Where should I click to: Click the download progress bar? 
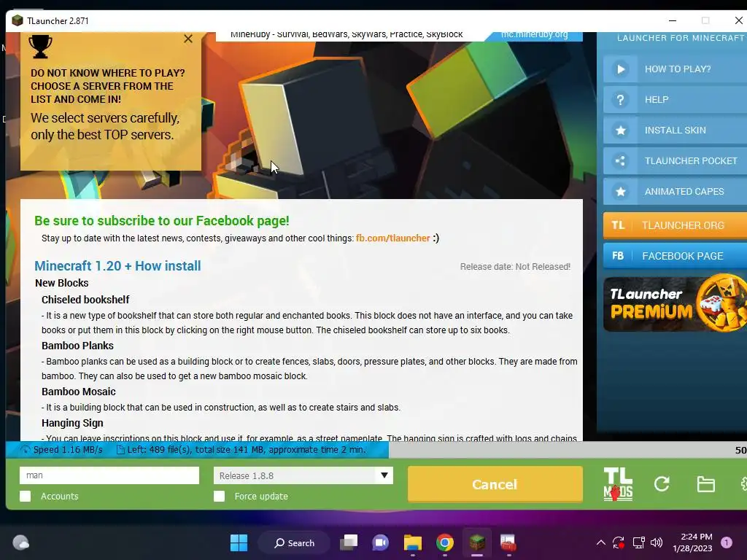(376, 449)
